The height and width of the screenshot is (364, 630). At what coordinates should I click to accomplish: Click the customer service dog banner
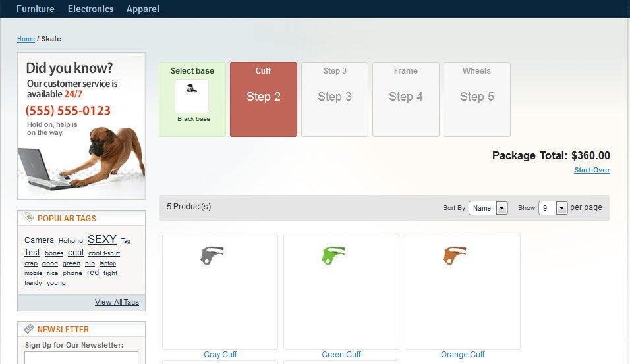(81, 126)
